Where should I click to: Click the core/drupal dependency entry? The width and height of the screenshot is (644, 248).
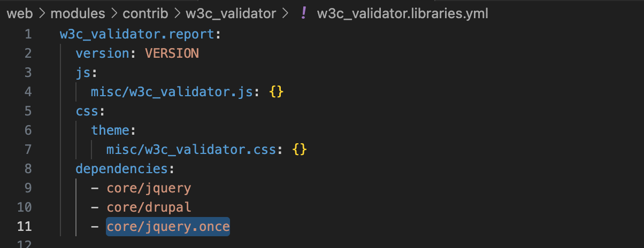click(149, 207)
